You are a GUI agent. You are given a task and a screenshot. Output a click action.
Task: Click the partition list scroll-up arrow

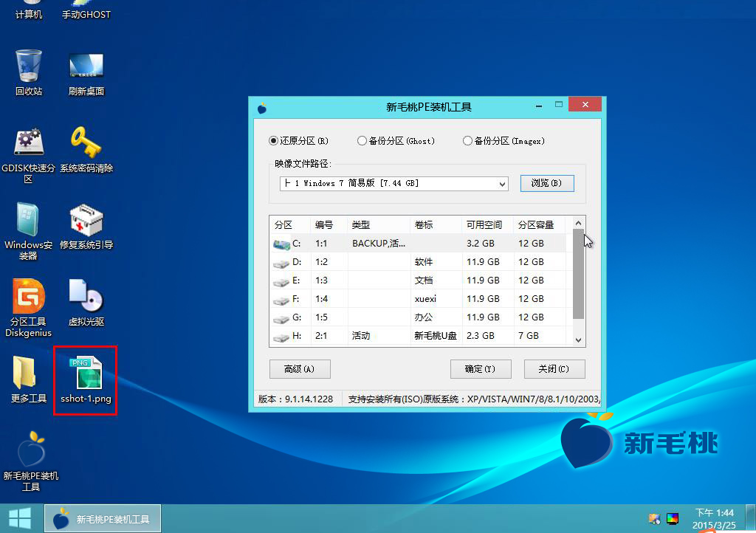click(x=579, y=223)
